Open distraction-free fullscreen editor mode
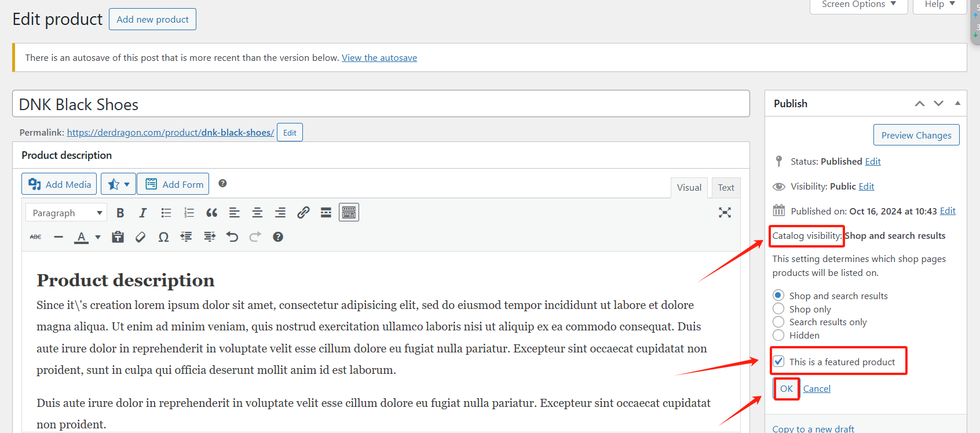The width and height of the screenshot is (980, 433). (x=725, y=213)
